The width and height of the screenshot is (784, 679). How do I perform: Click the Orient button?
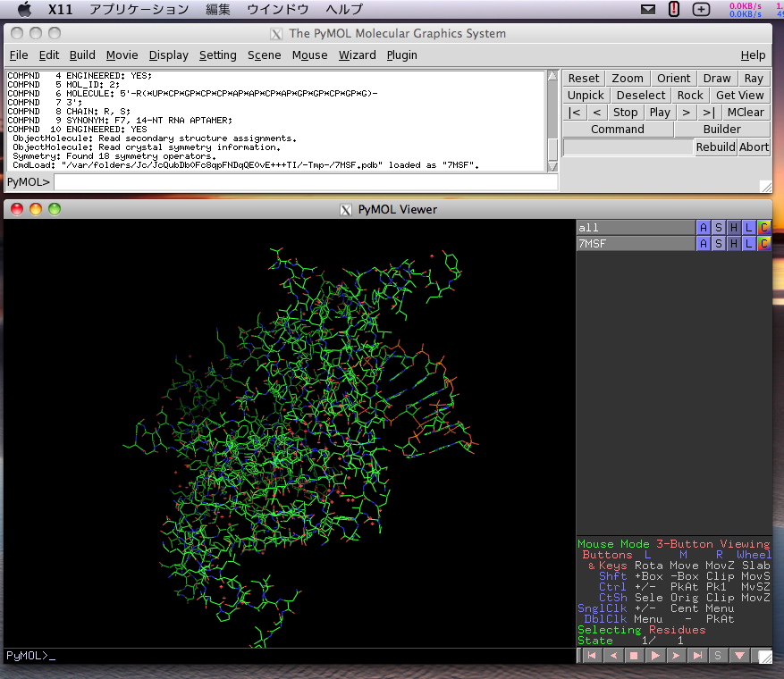pyautogui.click(x=673, y=79)
